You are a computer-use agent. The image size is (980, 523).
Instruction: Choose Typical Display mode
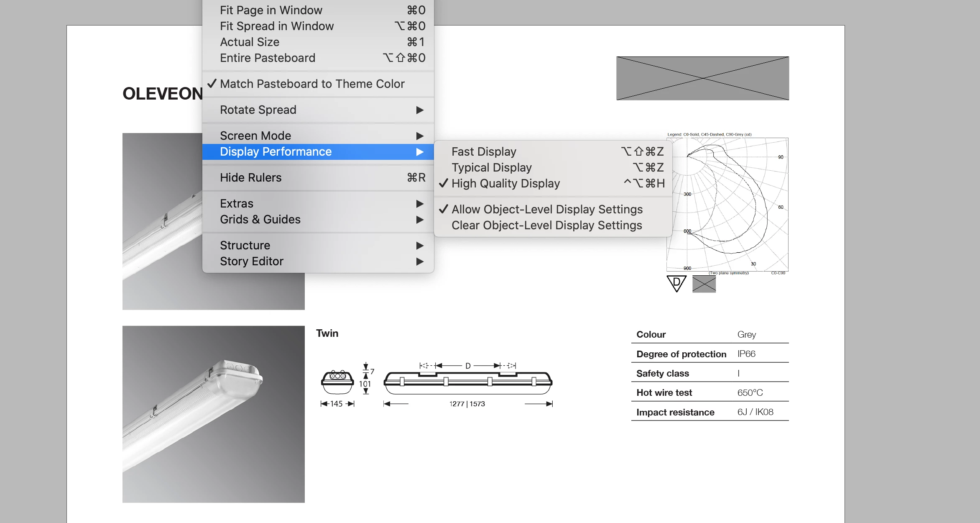tap(491, 167)
